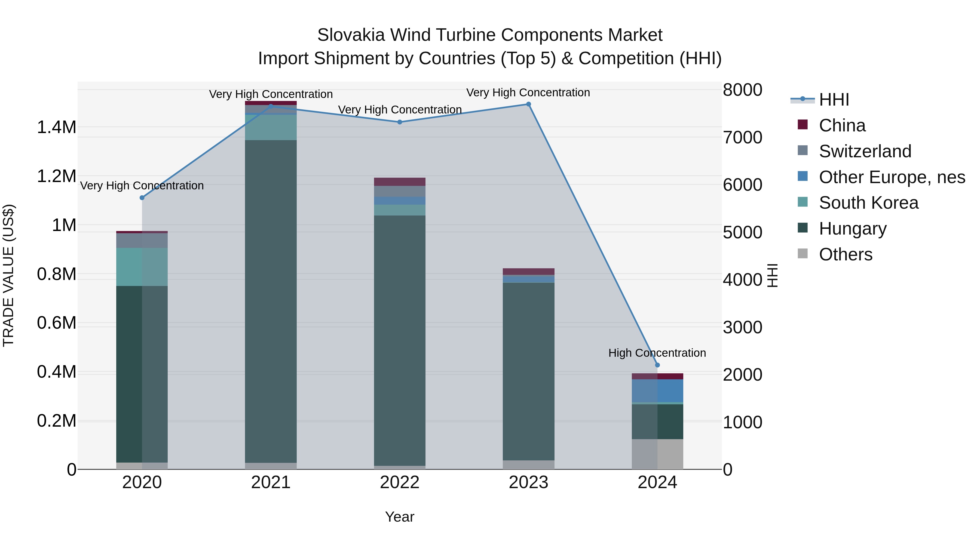Click the x-axis tick label 2022
The height and width of the screenshot is (551, 980).
coord(399,482)
